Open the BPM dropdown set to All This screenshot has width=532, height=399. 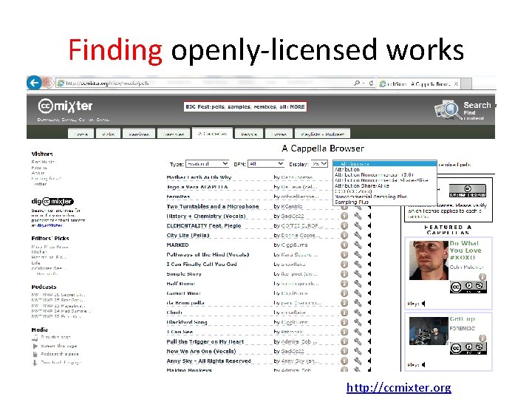pyautogui.click(x=266, y=164)
